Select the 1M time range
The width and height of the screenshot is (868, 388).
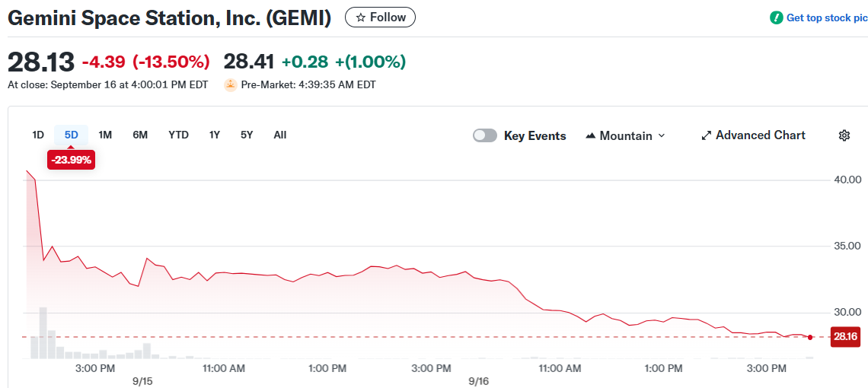105,135
